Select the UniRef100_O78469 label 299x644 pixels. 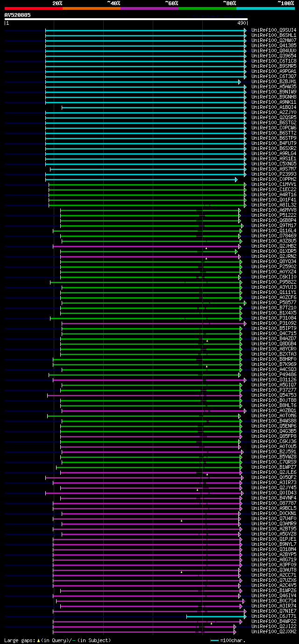click(x=274, y=236)
